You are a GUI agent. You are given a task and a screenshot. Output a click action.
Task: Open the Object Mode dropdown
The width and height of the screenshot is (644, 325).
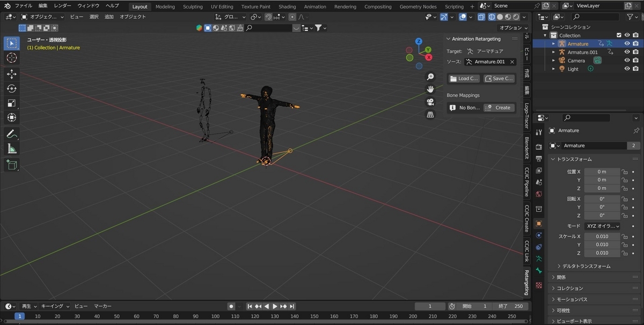tap(42, 17)
